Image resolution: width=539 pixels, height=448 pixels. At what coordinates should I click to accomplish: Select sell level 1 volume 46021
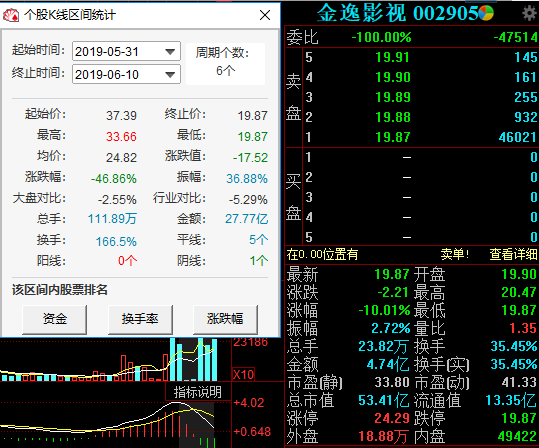518,137
